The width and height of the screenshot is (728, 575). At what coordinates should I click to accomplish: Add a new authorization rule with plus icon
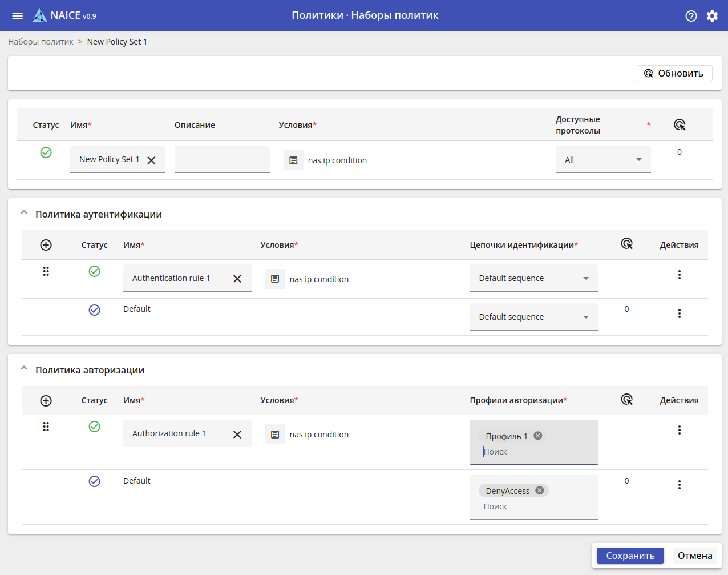(46, 401)
